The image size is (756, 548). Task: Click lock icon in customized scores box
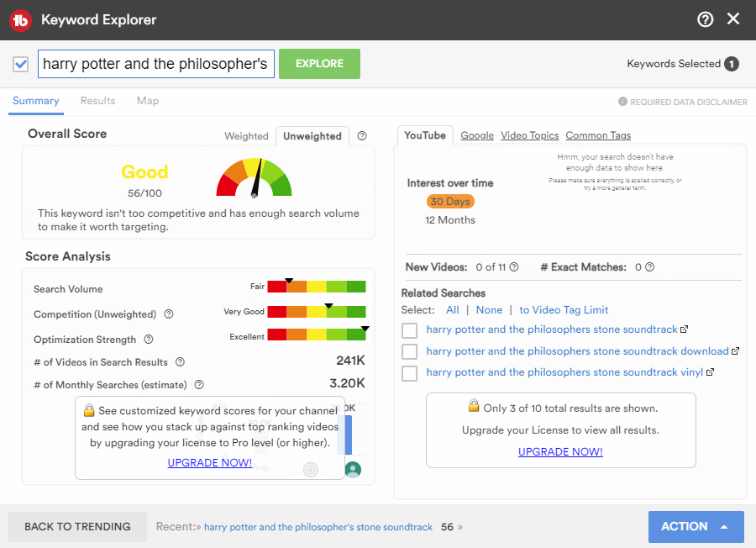[89, 410]
